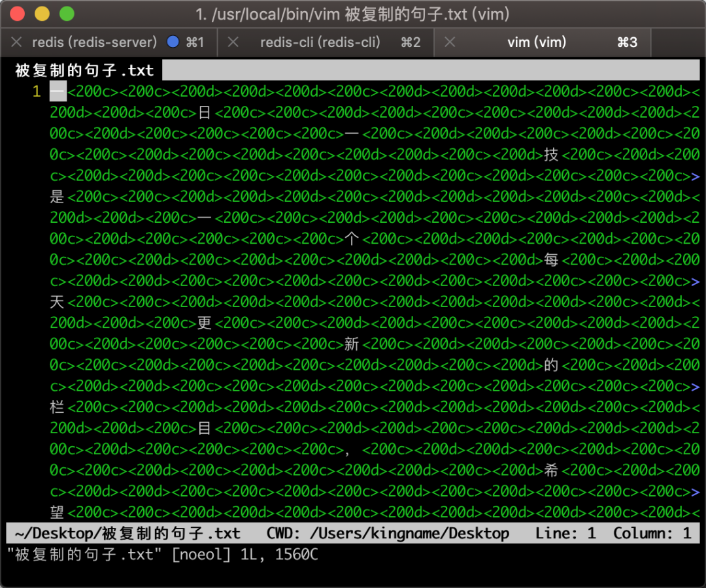Click the character 栏 at line start
The height and width of the screenshot is (588, 706).
tap(57, 407)
